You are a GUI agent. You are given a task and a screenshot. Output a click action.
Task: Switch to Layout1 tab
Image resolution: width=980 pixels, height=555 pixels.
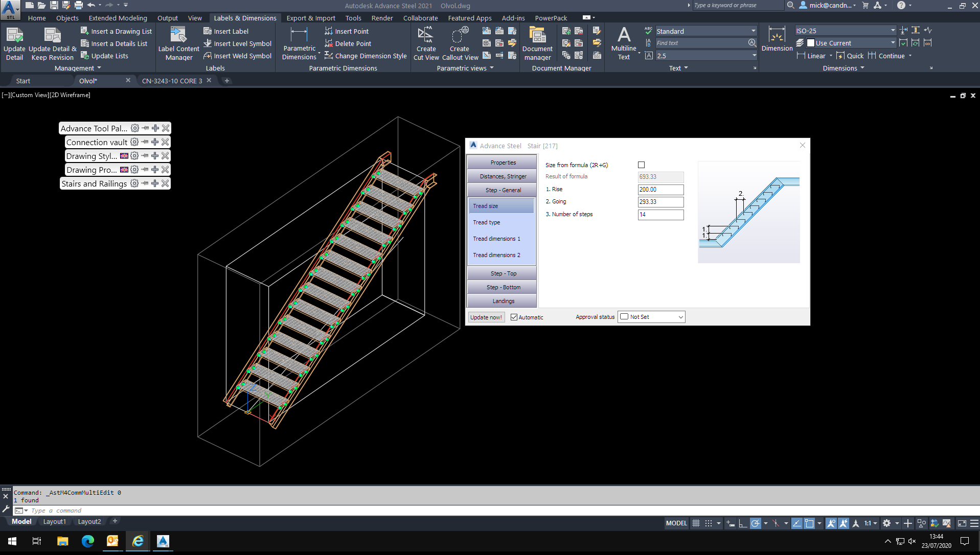point(54,521)
